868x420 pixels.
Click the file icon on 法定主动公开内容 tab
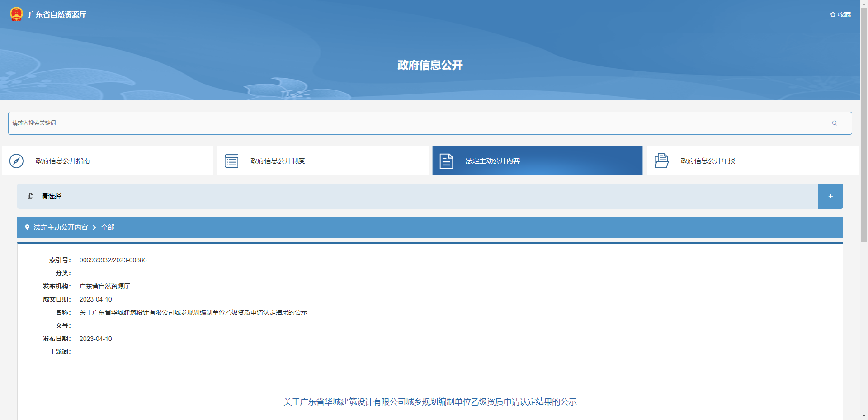(x=447, y=161)
